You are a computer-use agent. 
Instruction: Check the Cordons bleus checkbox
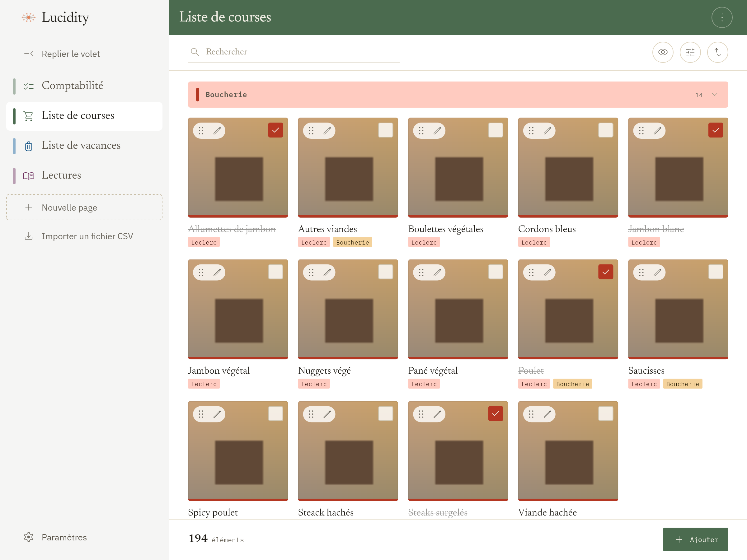605,130
